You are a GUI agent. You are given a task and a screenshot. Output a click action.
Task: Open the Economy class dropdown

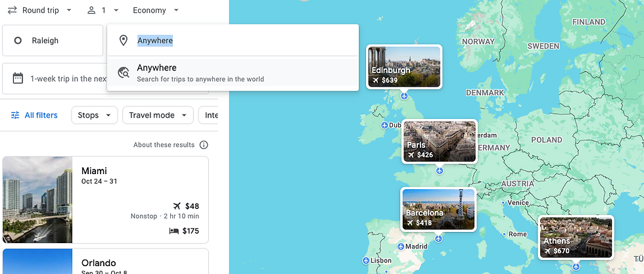pos(156,11)
